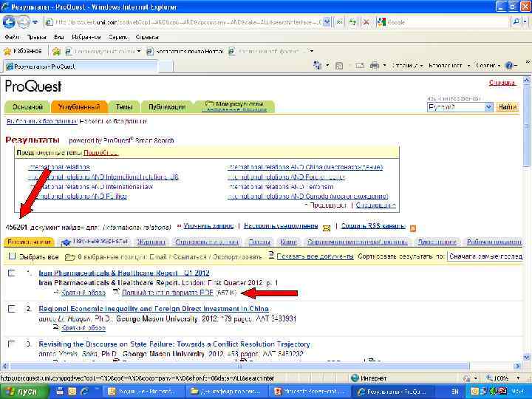Click the Help question mark icon
The image size is (532, 399).
pos(509,65)
